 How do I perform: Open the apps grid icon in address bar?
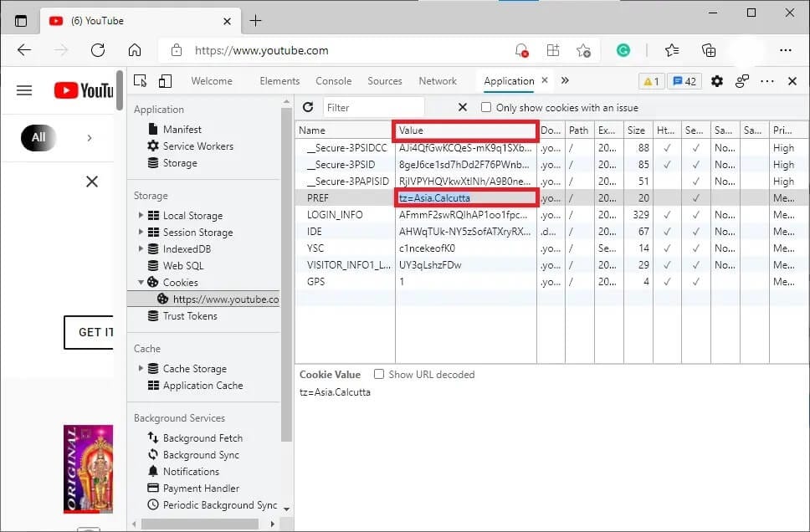pos(553,50)
